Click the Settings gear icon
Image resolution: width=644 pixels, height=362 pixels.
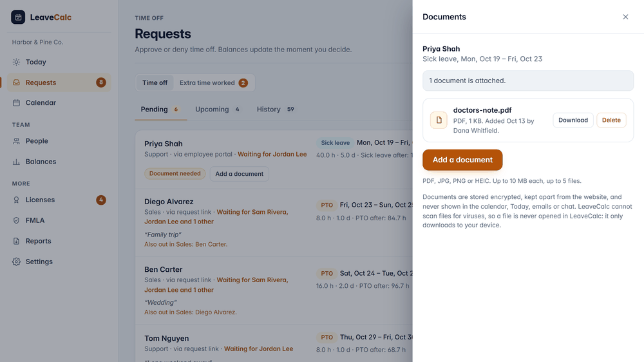pos(16,262)
